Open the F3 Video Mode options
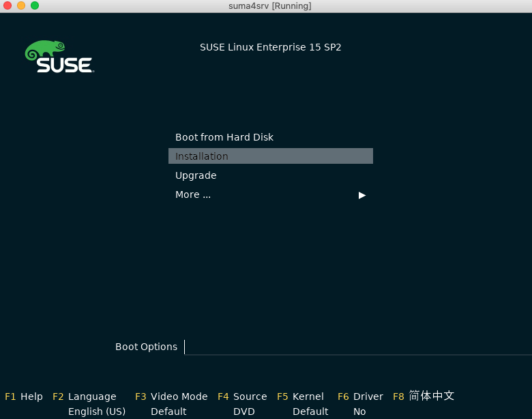Image resolution: width=532 pixels, height=419 pixels. click(171, 396)
